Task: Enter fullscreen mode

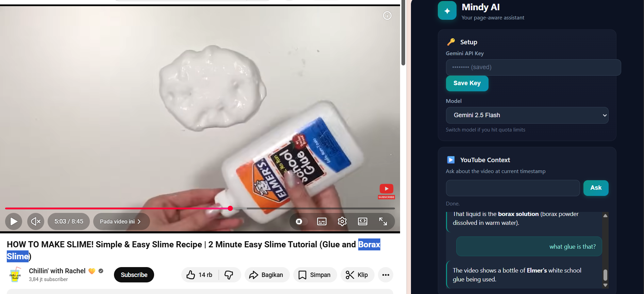Action: [383, 221]
